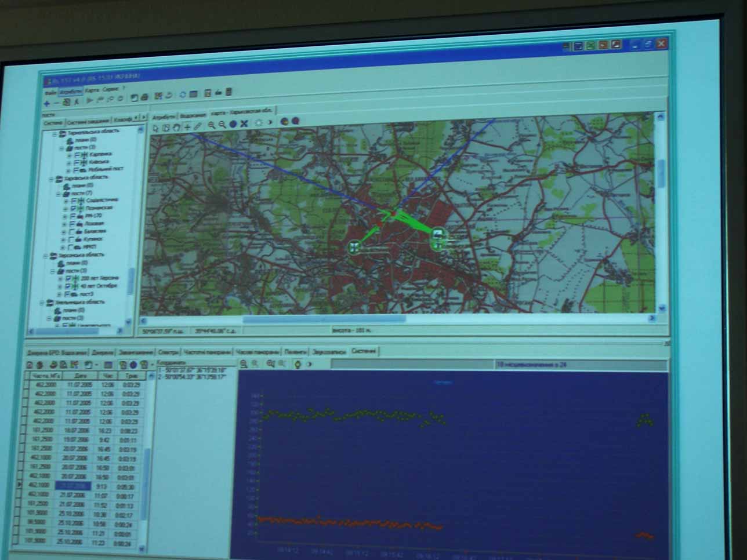Switch to the Пеленги tab

coord(295,352)
